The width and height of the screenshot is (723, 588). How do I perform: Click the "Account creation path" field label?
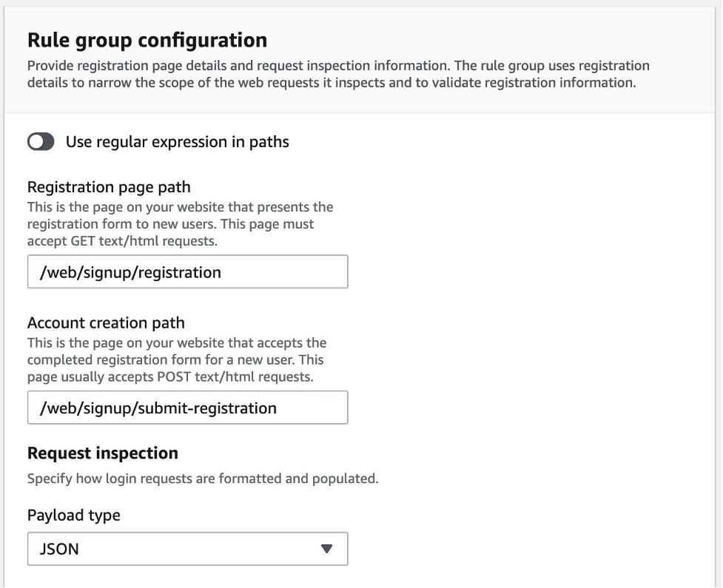(x=106, y=322)
